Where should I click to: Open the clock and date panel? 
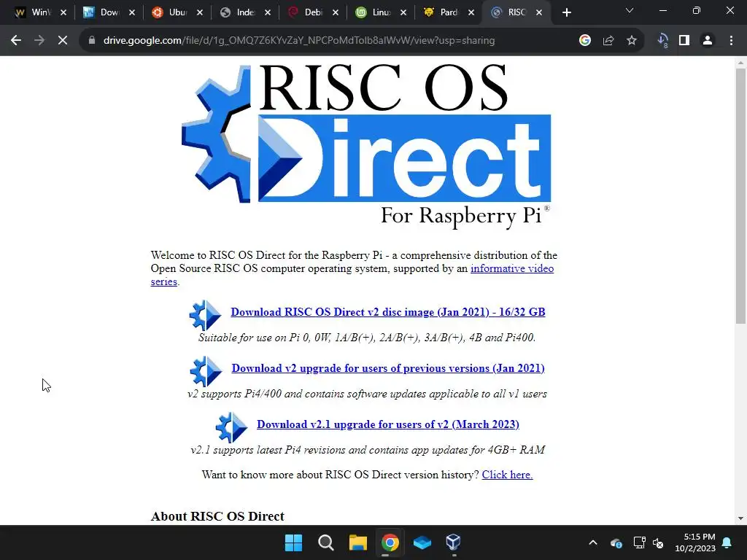pyautogui.click(x=695, y=542)
